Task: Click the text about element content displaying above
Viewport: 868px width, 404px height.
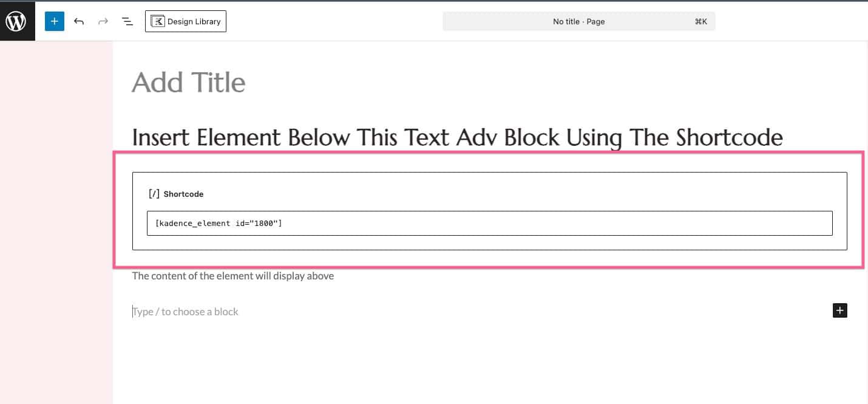Action: click(x=233, y=275)
